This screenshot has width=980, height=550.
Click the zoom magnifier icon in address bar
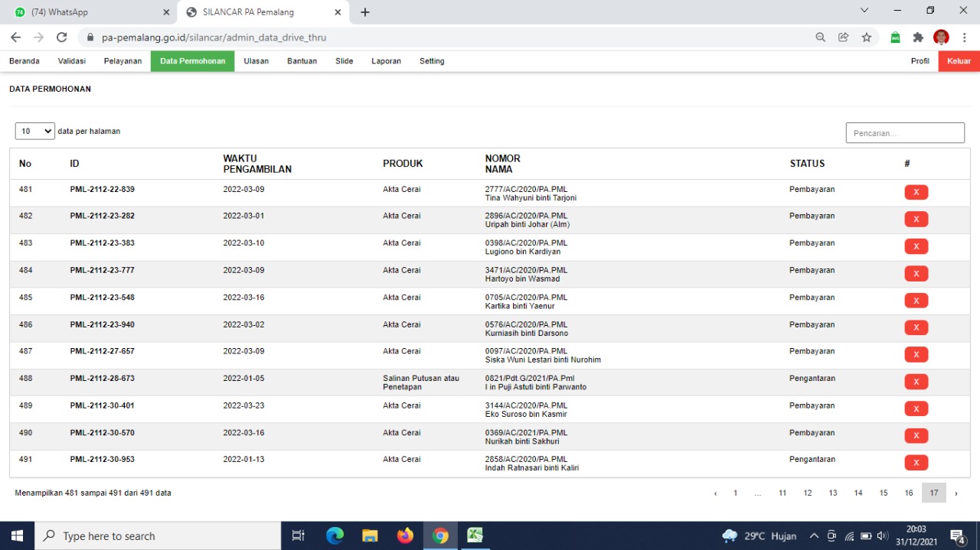pyautogui.click(x=820, y=37)
